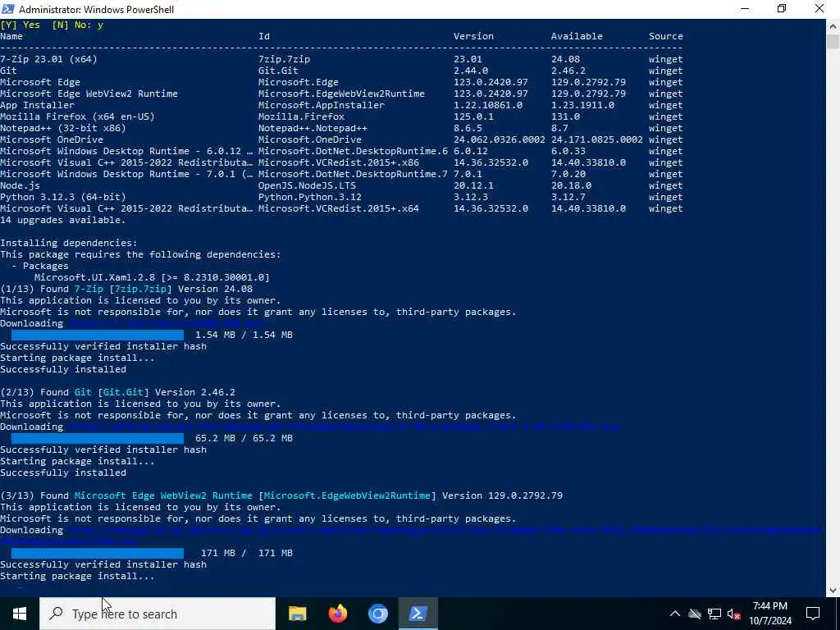
Task: Open File Explorer from the taskbar
Action: click(297, 614)
